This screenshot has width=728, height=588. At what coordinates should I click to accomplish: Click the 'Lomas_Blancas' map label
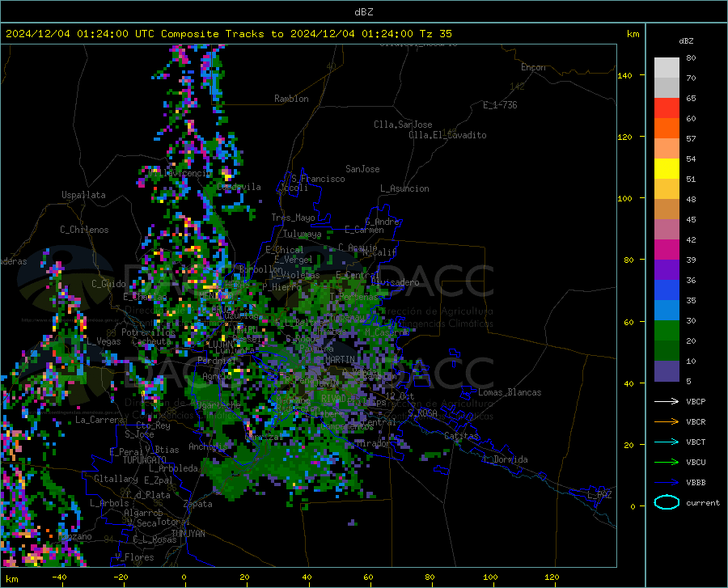[x=510, y=392]
